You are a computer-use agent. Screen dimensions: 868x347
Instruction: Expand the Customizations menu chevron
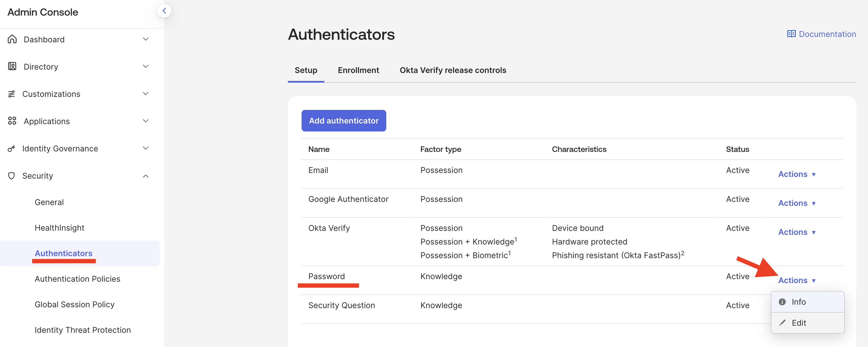(146, 94)
